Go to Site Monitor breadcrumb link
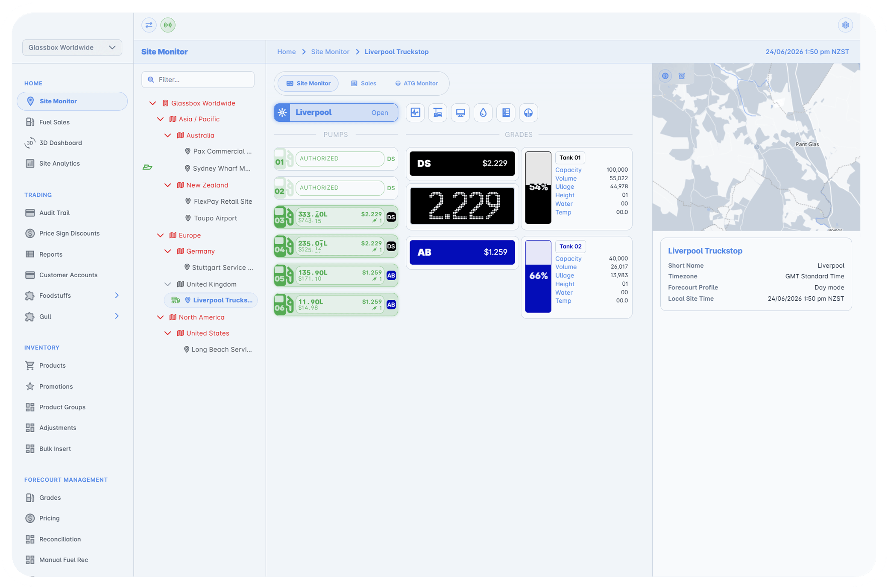888x588 pixels. (x=330, y=52)
